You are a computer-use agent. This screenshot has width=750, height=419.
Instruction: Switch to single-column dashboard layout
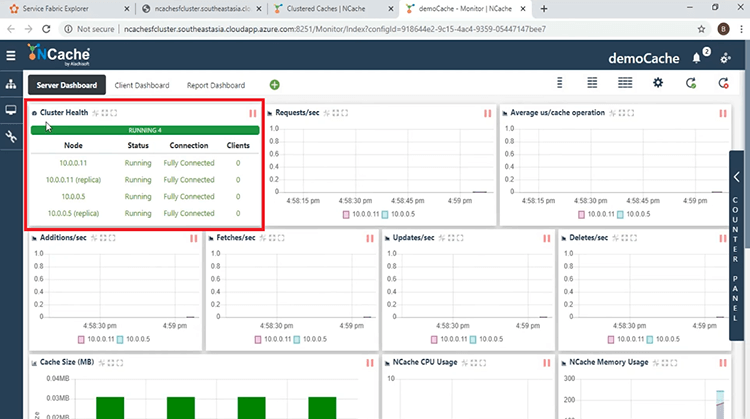(x=559, y=83)
